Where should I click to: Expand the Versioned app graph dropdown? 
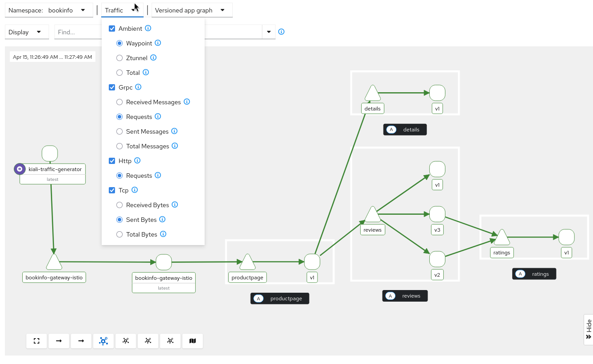pos(192,10)
